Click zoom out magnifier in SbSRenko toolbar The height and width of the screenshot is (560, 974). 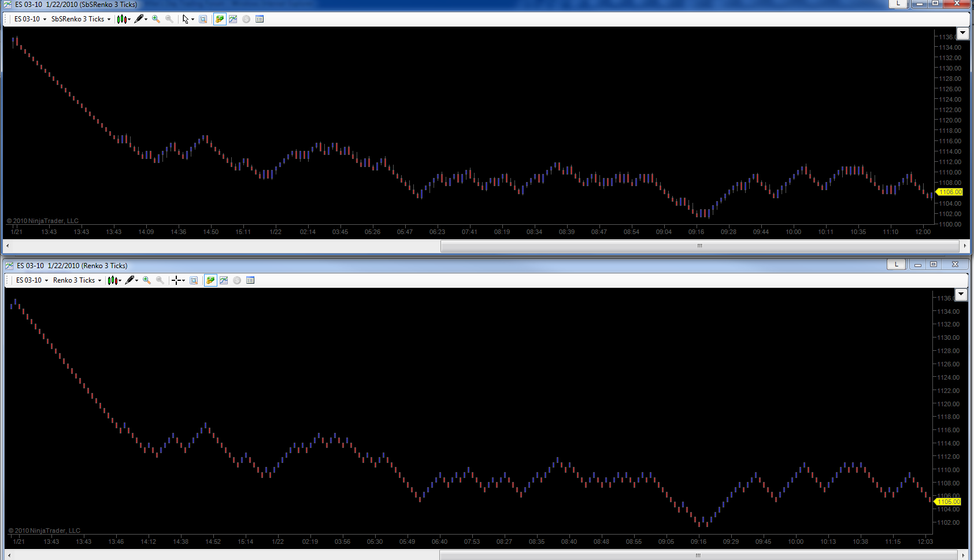coord(169,19)
